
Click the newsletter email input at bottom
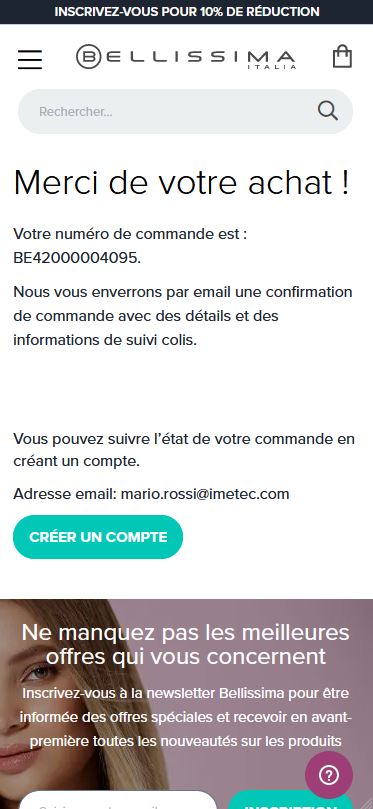click(118, 800)
